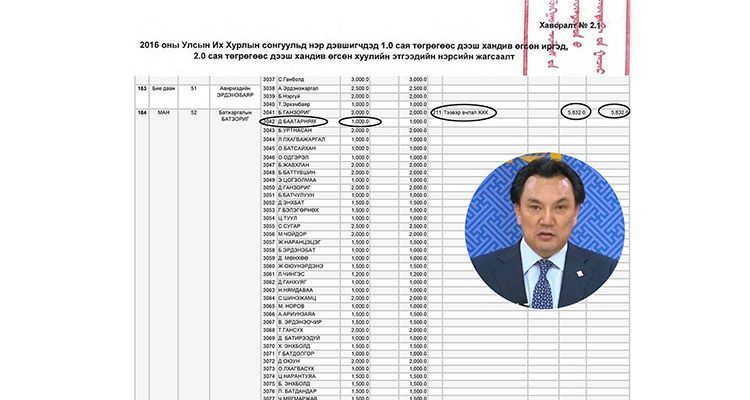Click the circled Тээвэр ачлал ХХК company cell

[463, 112]
